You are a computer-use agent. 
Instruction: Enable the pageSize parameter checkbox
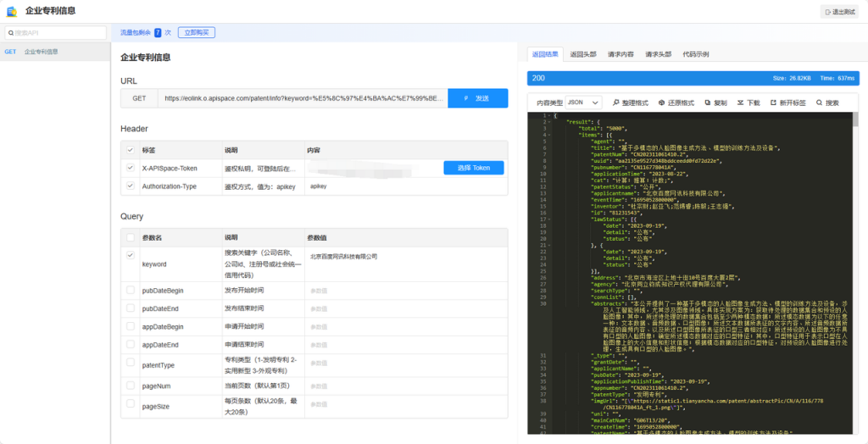(130, 403)
